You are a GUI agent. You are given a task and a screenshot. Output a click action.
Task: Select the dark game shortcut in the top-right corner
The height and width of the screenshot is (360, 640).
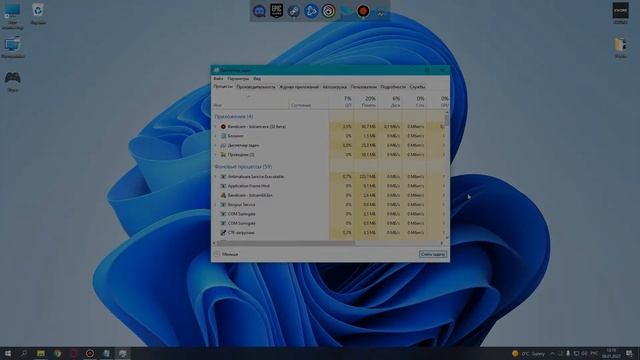[x=620, y=13]
